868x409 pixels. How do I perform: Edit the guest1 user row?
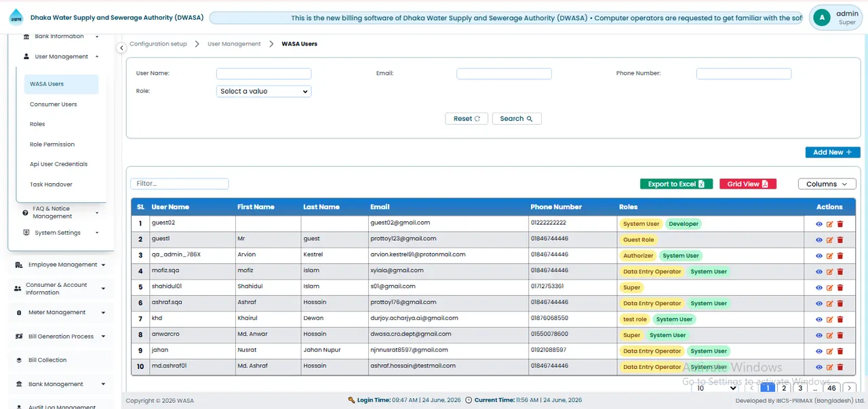pyautogui.click(x=829, y=239)
